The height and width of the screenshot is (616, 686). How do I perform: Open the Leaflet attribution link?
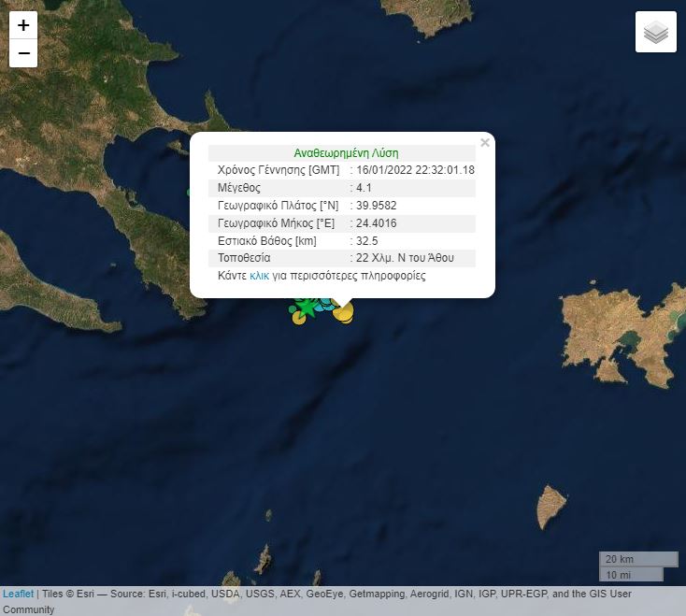[x=18, y=594]
